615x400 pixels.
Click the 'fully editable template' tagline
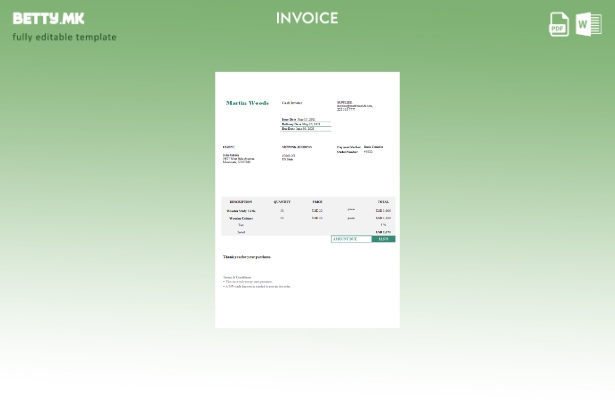point(64,37)
